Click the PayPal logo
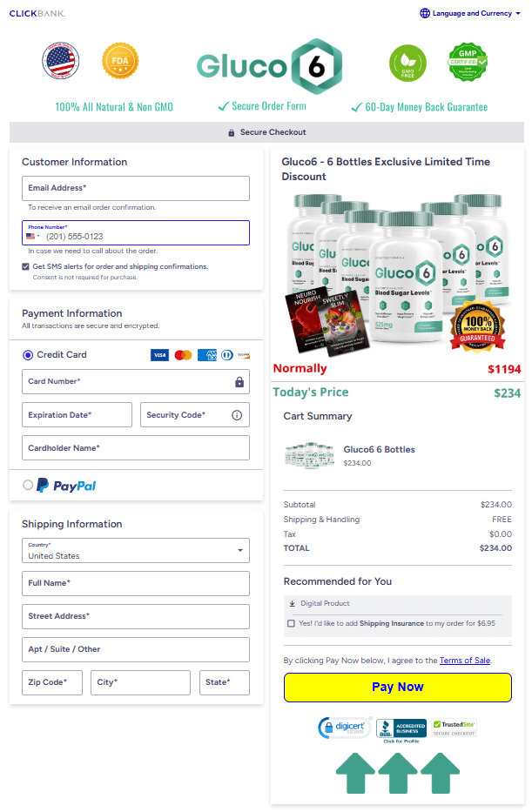Viewport: 532px width, 812px height. (67, 486)
